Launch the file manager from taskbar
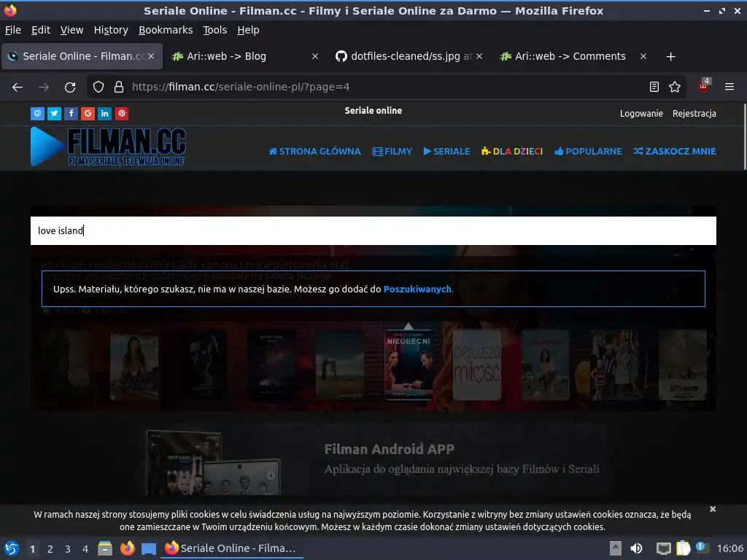 pos(105,548)
